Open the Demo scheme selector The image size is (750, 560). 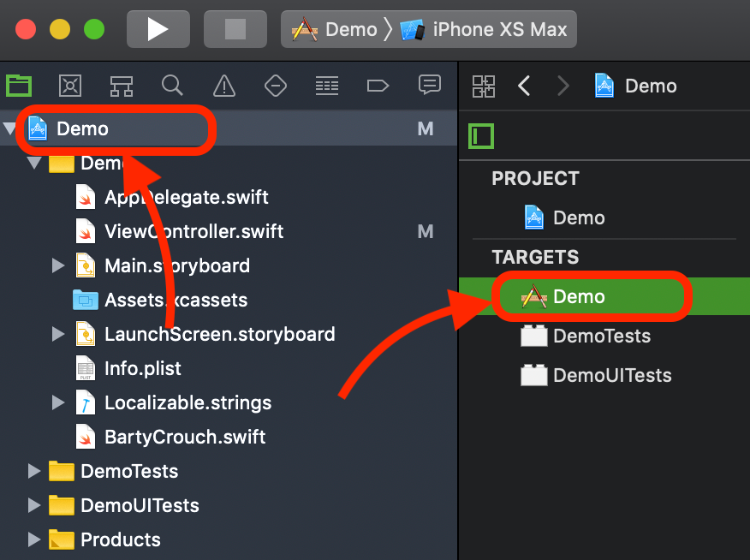(335, 29)
